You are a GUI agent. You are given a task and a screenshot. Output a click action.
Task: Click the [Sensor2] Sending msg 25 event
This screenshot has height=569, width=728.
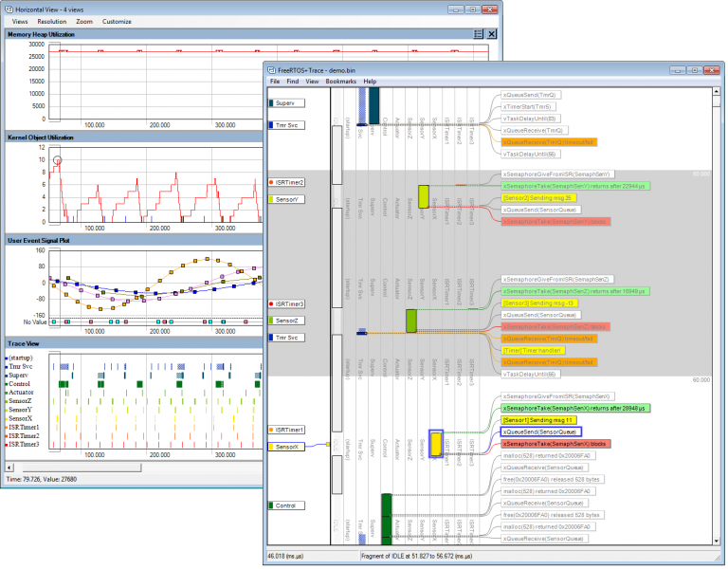pyautogui.click(x=538, y=198)
